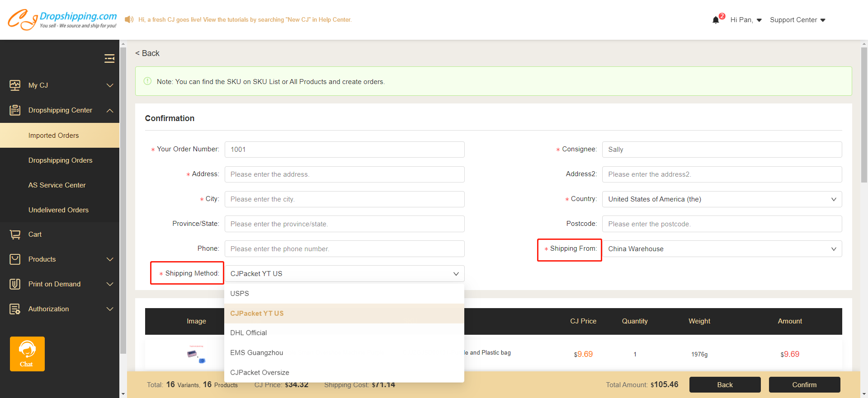Expand the Products sidebar section
The image size is (868, 398).
point(109,259)
